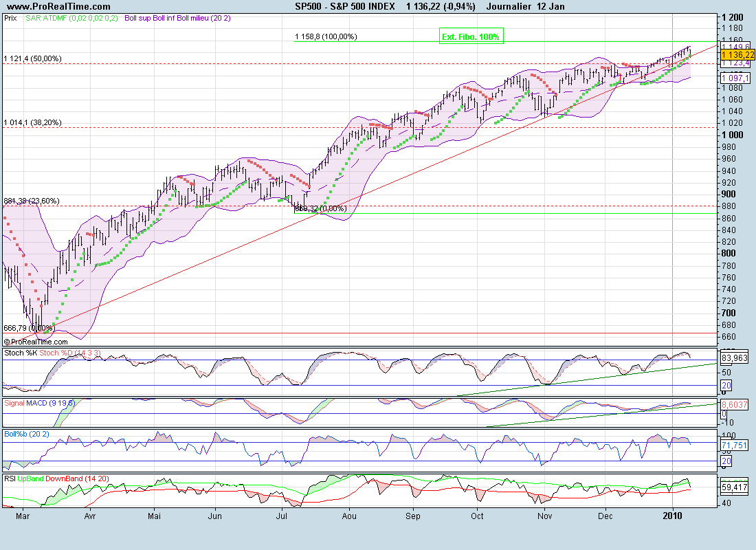Click the Dec month on the time axis

tap(605, 516)
